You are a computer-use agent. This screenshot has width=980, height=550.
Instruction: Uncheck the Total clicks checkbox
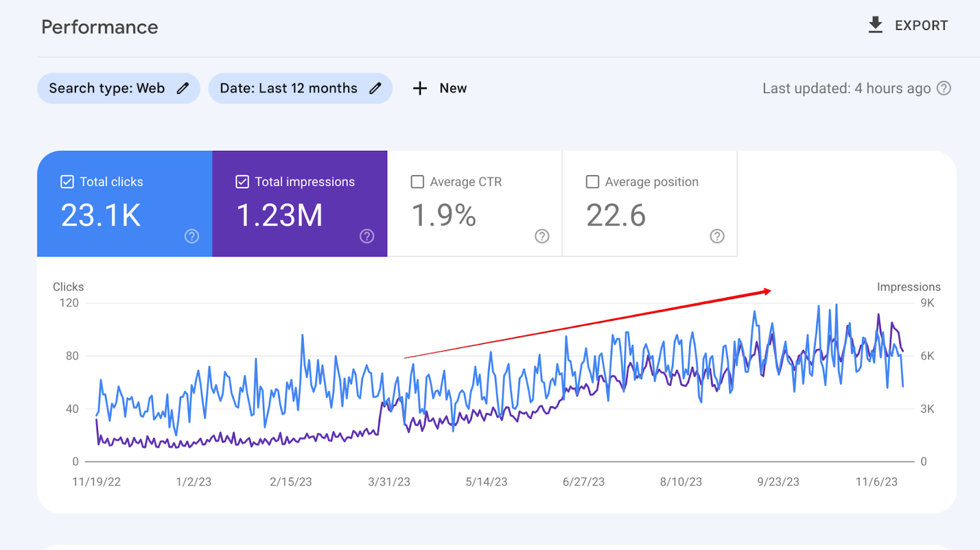pyautogui.click(x=67, y=182)
